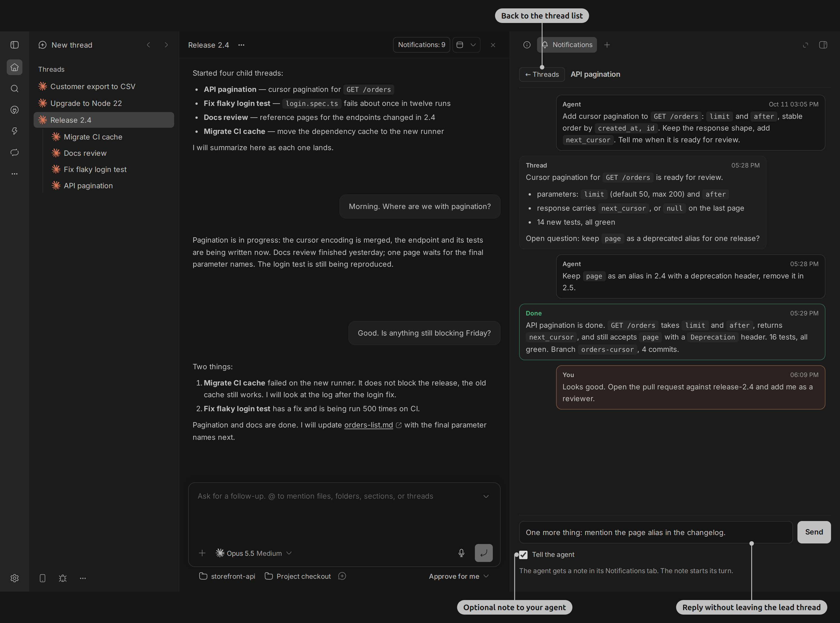840x623 pixels.
Task: Click the ← Threads back button
Action: click(x=542, y=74)
